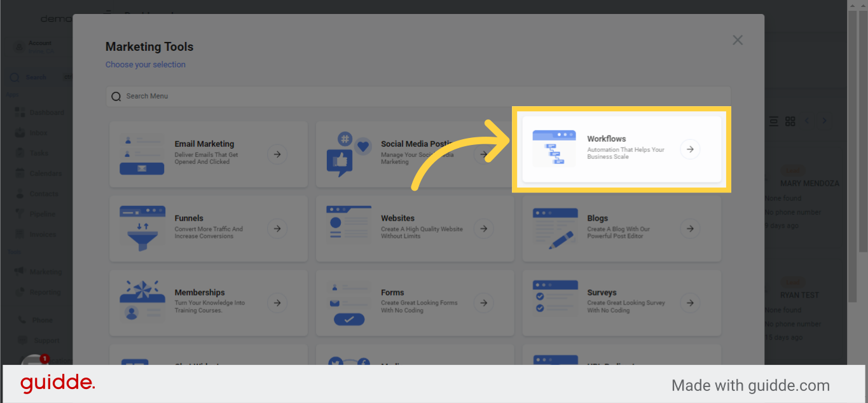The image size is (868, 403).
Task: Open the Inbox icon in sidebar
Action: tap(19, 132)
